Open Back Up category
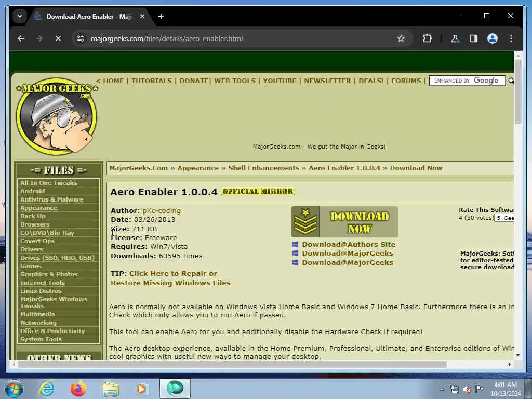 (33, 216)
